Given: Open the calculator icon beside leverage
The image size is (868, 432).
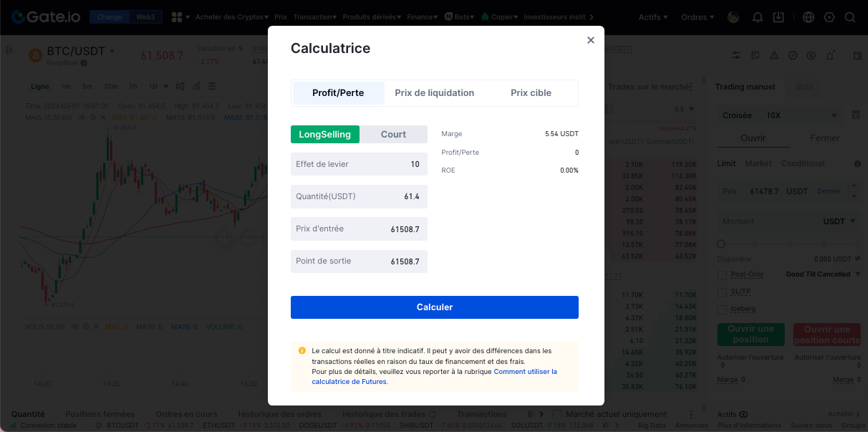Looking at the screenshot, I should click(x=856, y=115).
